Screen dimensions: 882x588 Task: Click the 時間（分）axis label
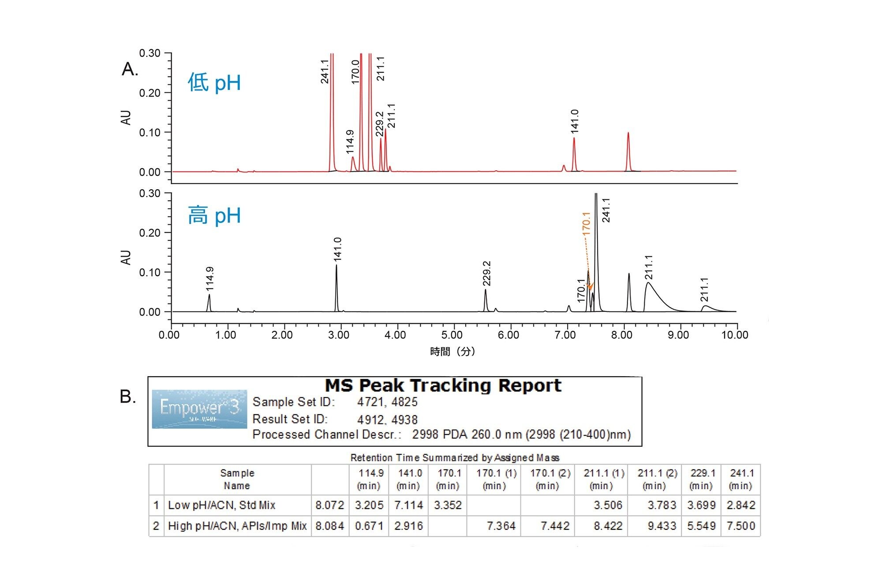point(452,352)
